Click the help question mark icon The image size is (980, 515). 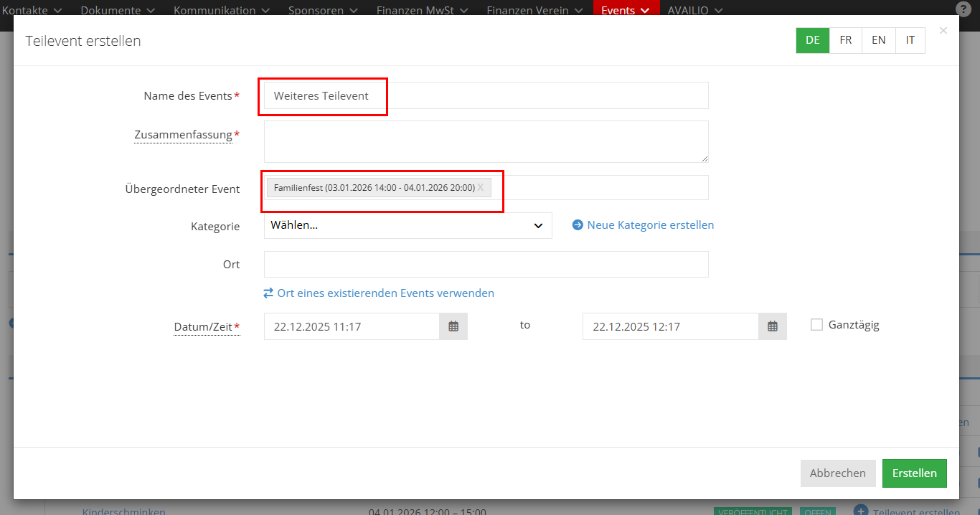coord(963,9)
